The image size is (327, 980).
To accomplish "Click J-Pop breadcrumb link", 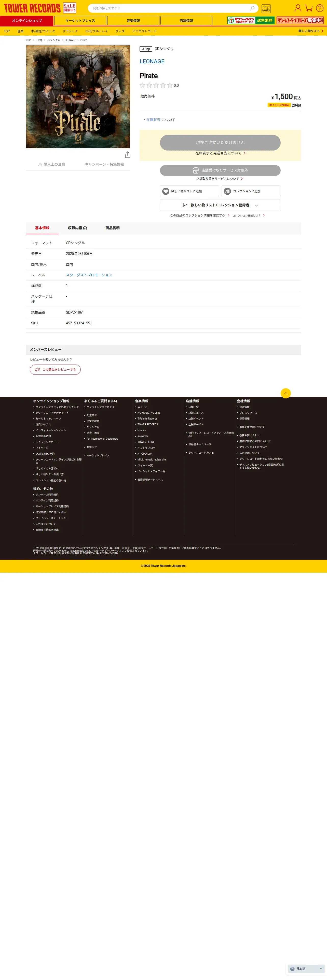I will click(x=39, y=40).
